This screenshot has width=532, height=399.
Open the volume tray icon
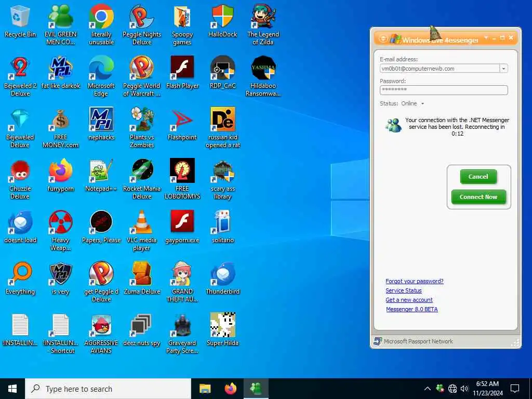464,389
